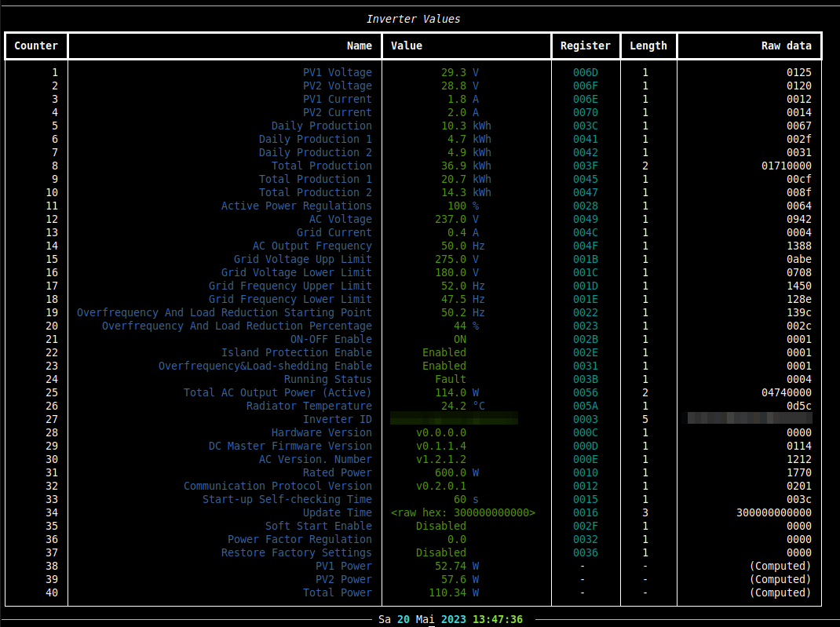
Task: Click the Inverter Values title
Action: (413, 20)
